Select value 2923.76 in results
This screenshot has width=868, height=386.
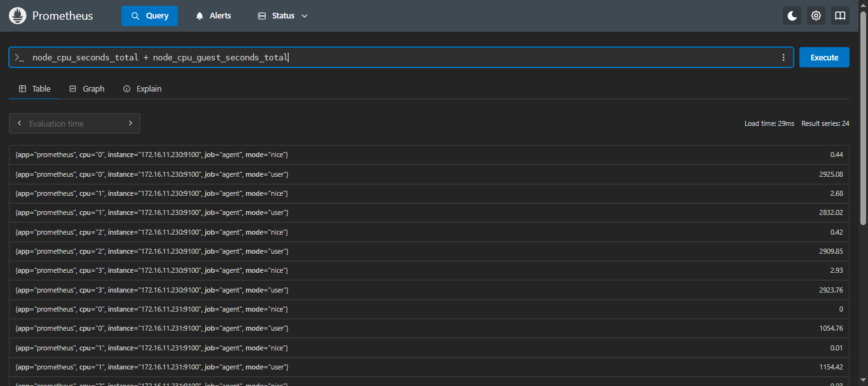[x=831, y=290]
